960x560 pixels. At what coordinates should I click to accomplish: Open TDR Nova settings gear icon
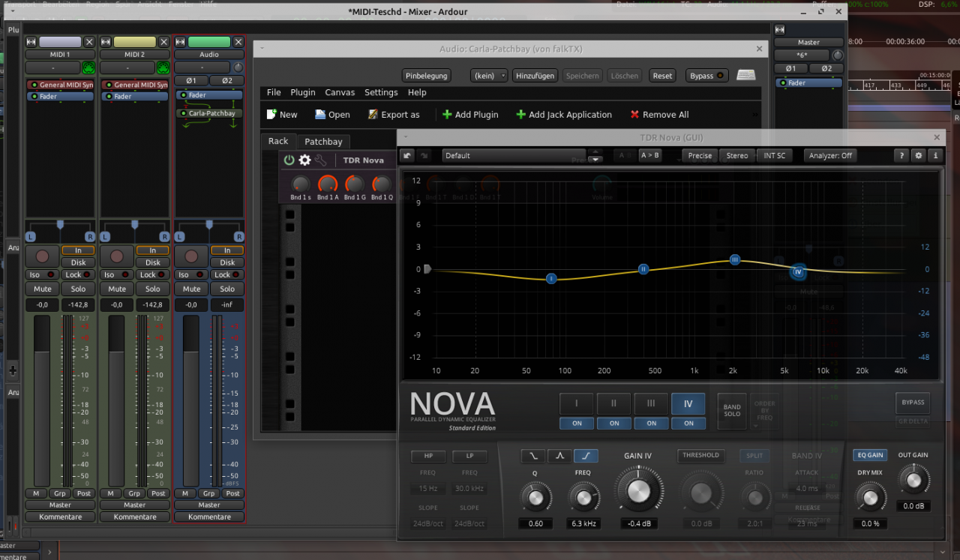pyautogui.click(x=919, y=155)
